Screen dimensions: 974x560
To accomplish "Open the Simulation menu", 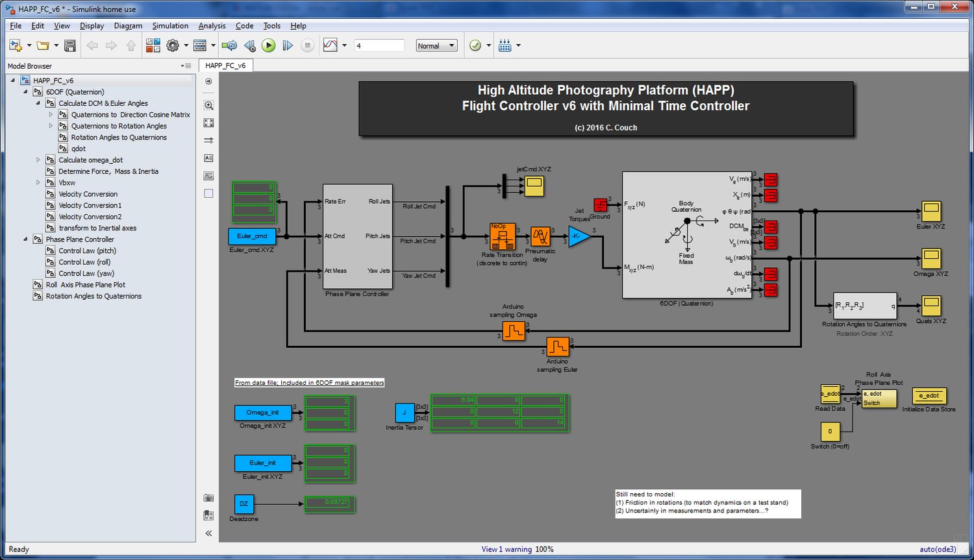I will [170, 26].
